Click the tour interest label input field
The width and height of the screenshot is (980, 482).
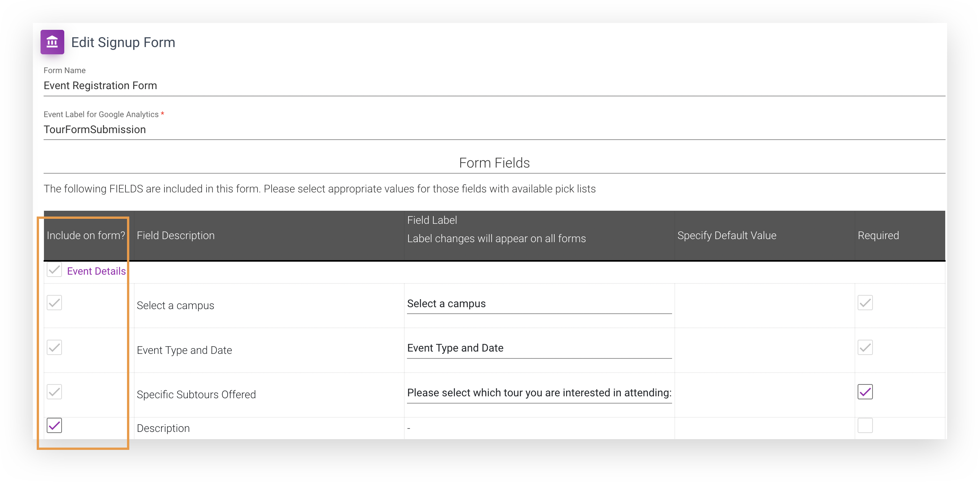536,393
